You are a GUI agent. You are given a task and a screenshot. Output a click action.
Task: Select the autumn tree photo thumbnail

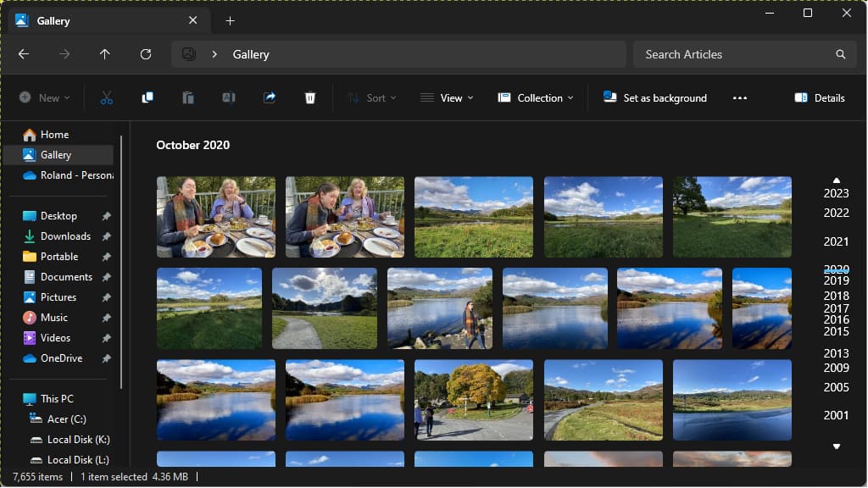click(x=473, y=399)
